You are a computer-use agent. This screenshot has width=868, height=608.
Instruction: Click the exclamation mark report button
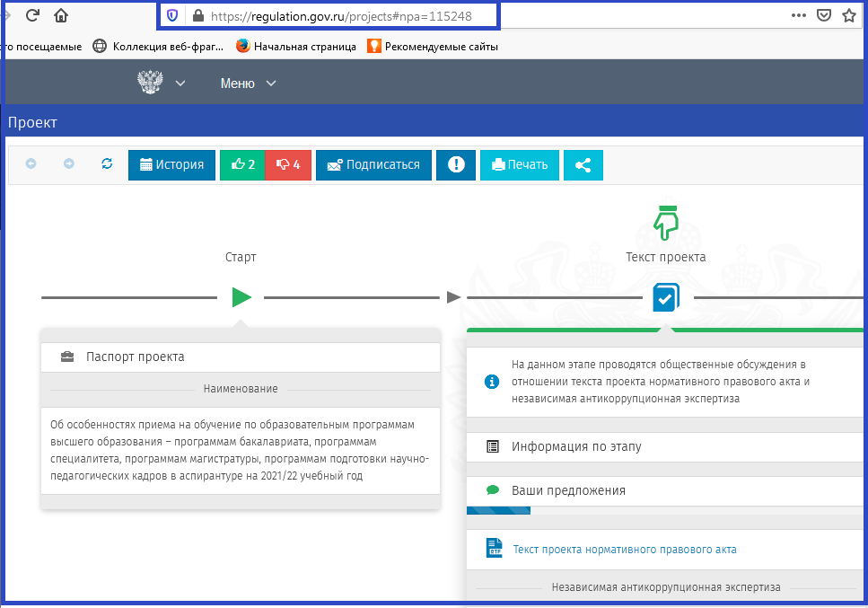click(x=456, y=165)
